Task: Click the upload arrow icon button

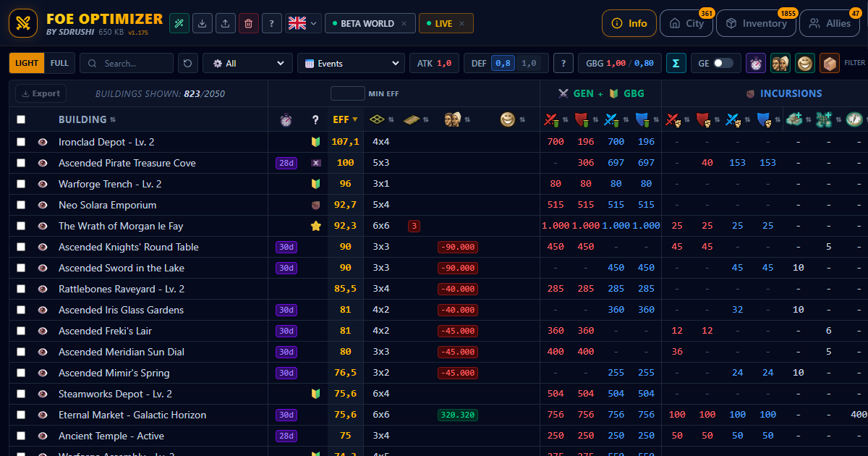Action: 226,23
